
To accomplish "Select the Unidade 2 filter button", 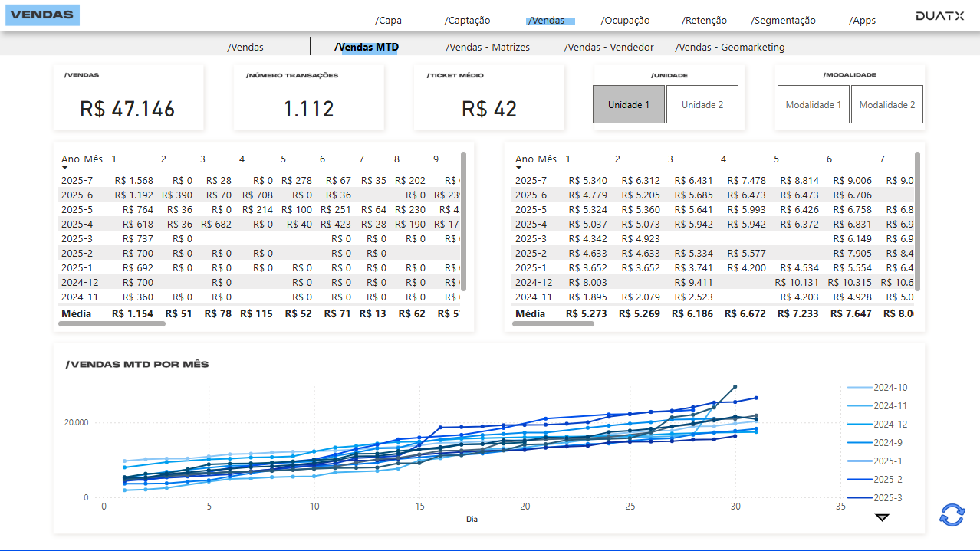I will click(x=701, y=103).
